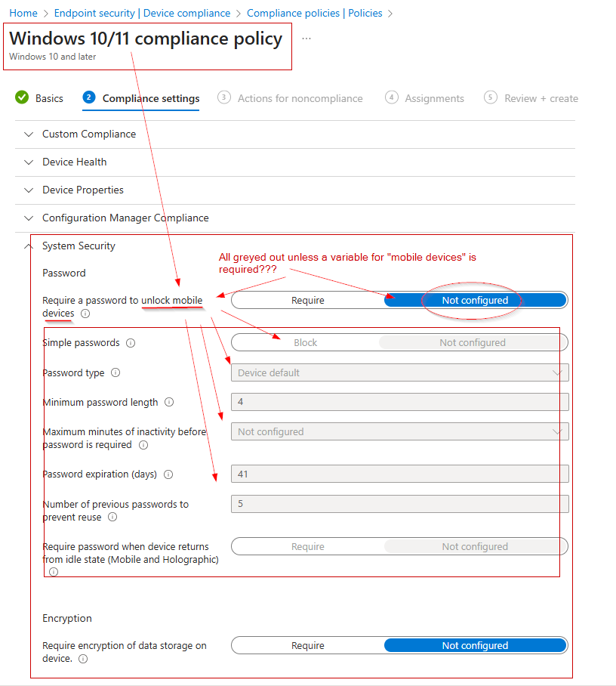Go to Actions for noncompliance step
Viewport: 616px width, 686px height.
coord(300,98)
